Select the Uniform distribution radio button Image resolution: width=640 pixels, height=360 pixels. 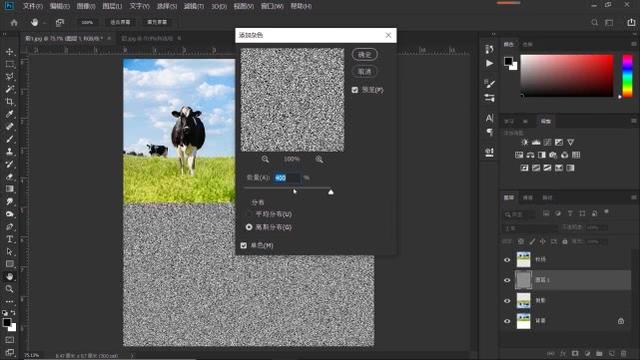point(249,214)
